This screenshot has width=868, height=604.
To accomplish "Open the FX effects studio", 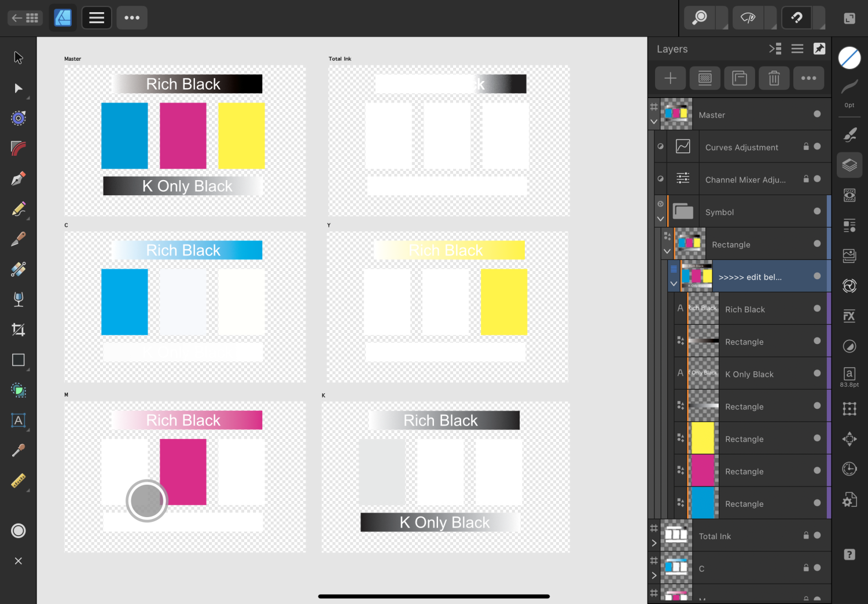I will tap(849, 316).
